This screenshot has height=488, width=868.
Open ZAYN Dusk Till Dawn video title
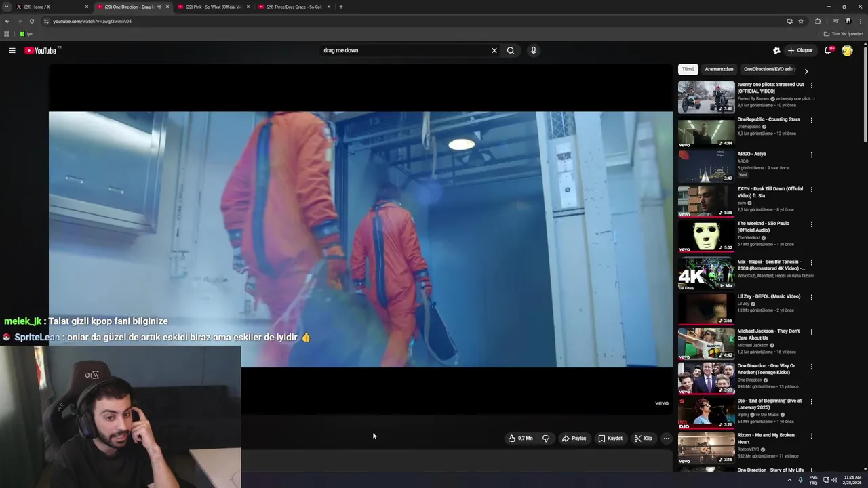tap(770, 192)
